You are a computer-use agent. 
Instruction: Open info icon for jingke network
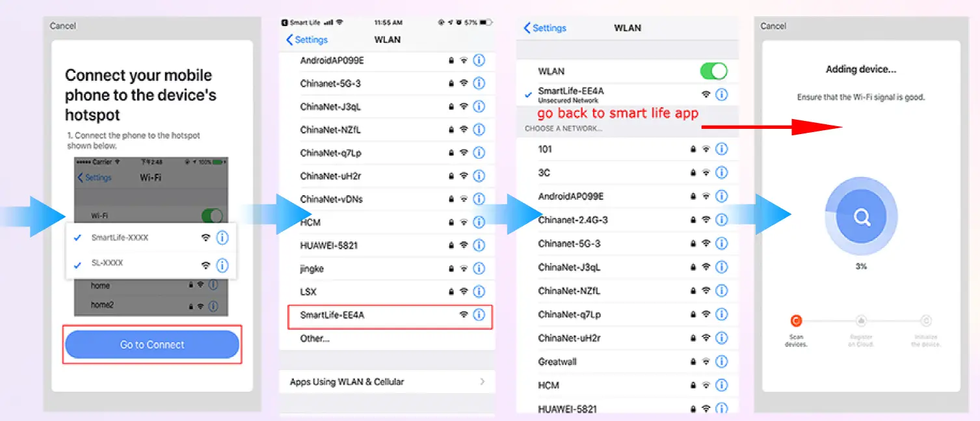click(479, 269)
